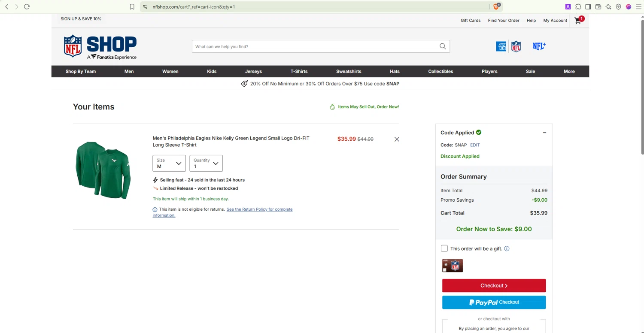This screenshot has height=333, width=644.
Task: Click the promo tag icon in the banner
Action: point(244,84)
